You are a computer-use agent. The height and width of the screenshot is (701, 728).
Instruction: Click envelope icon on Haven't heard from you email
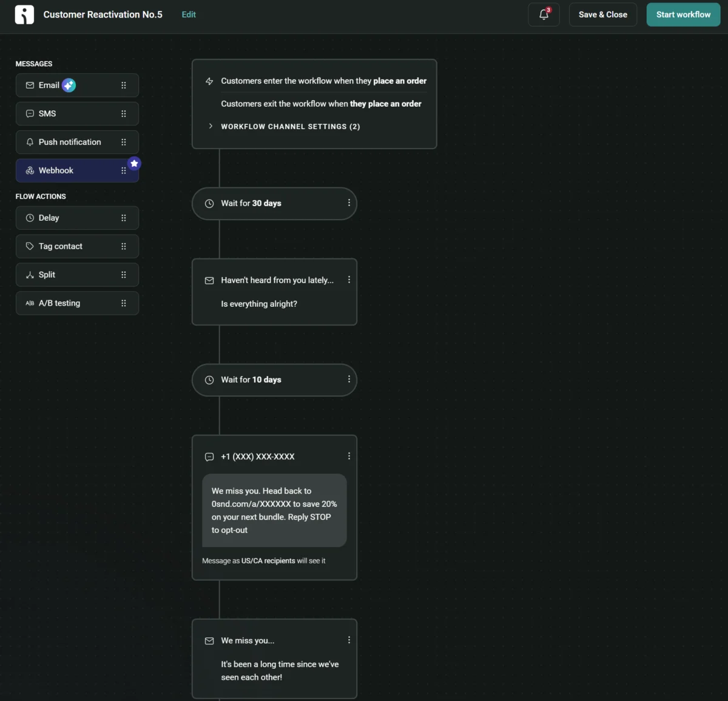point(209,281)
